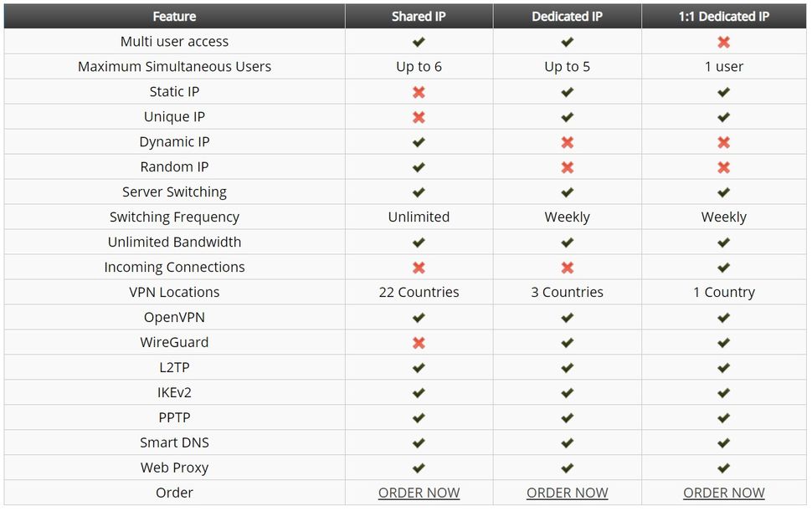Click the red cross for Shared IP Static IP
812x511 pixels.
click(x=419, y=92)
